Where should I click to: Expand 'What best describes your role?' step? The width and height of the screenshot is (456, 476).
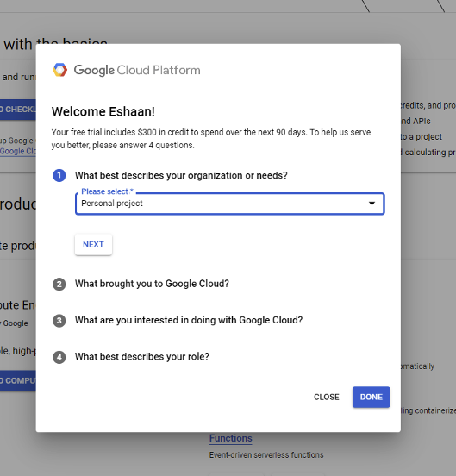click(142, 356)
